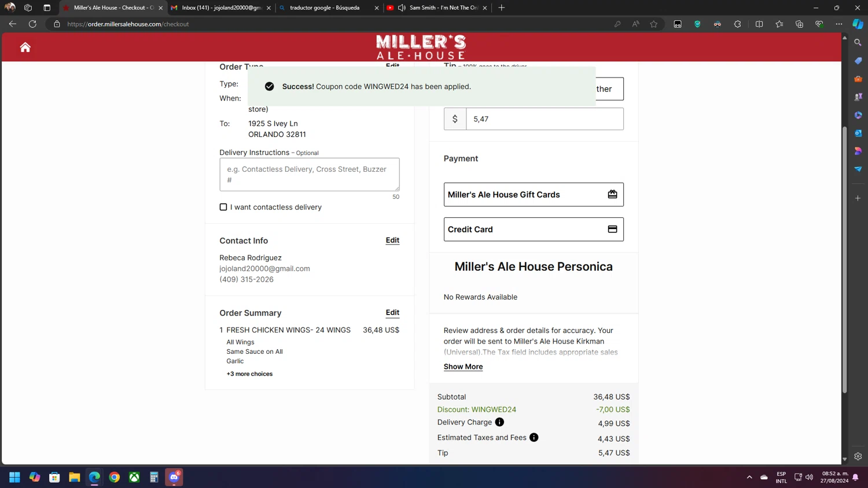
Task: Open the tab actions menu button
Action: click(x=47, y=8)
